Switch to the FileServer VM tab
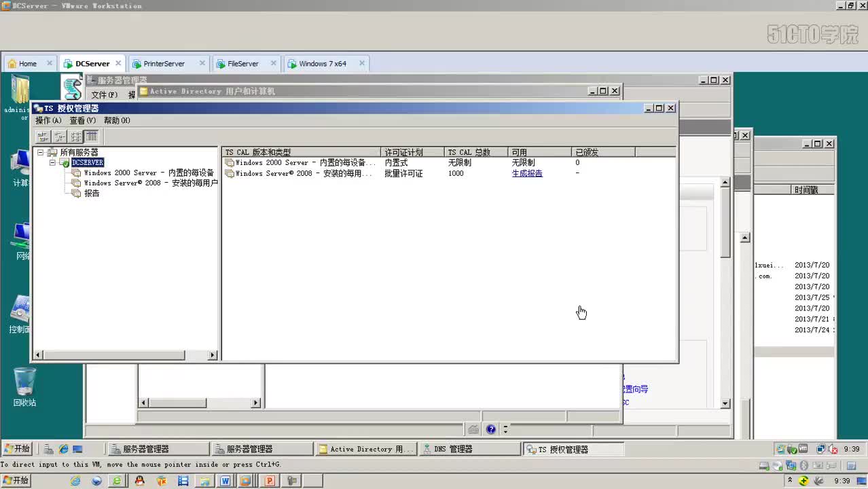868x489 pixels. pyautogui.click(x=246, y=63)
